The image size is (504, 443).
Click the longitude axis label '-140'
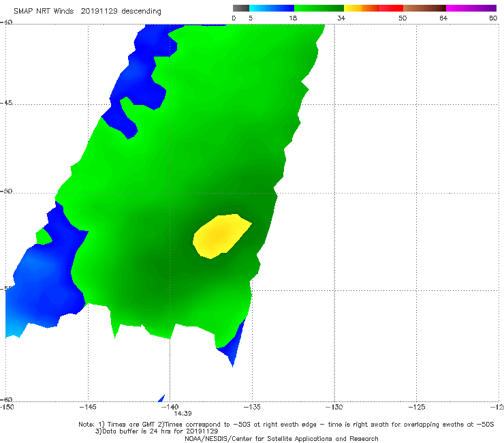(170, 407)
